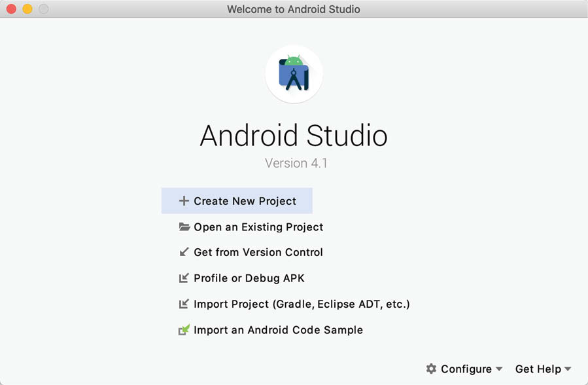Screen dimensions: 588x385
Task: Click the Version 4.1 text
Action: pyautogui.click(x=296, y=163)
